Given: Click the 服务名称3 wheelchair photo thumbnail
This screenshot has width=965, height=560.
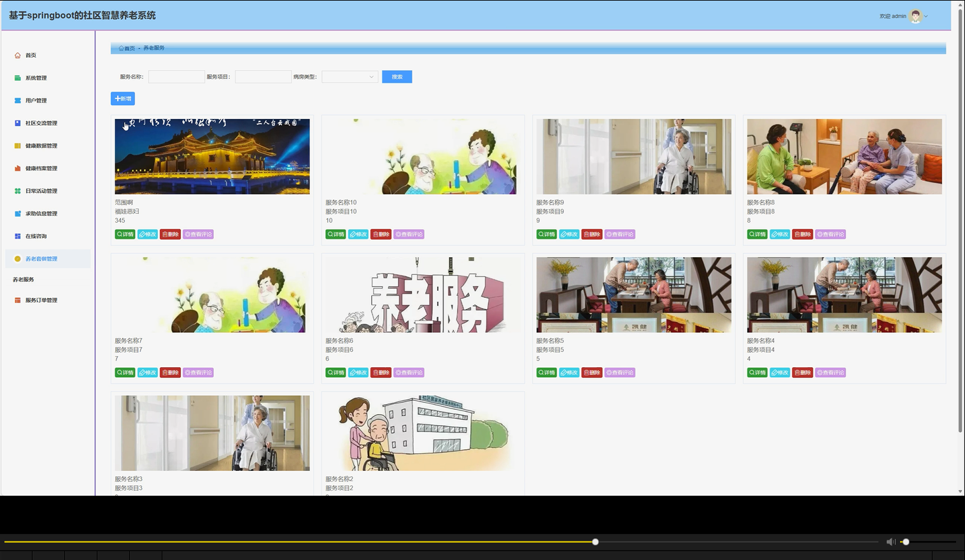Looking at the screenshot, I should click(x=212, y=433).
